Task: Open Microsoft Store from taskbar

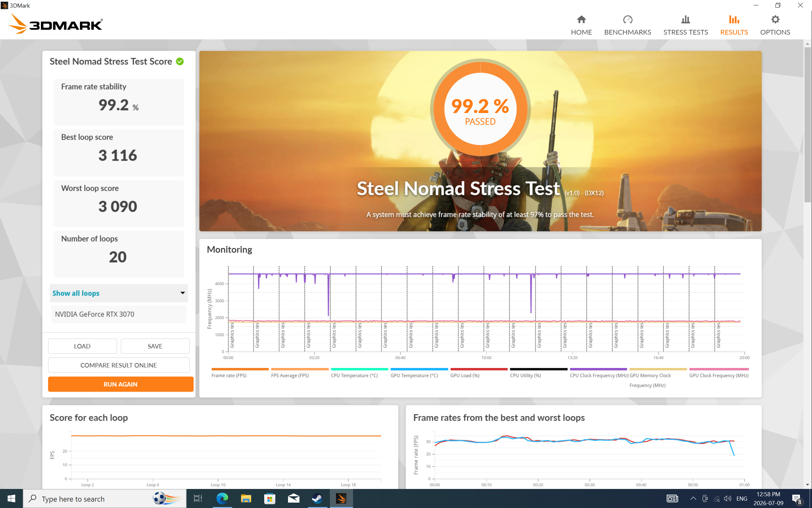Action: [270, 498]
